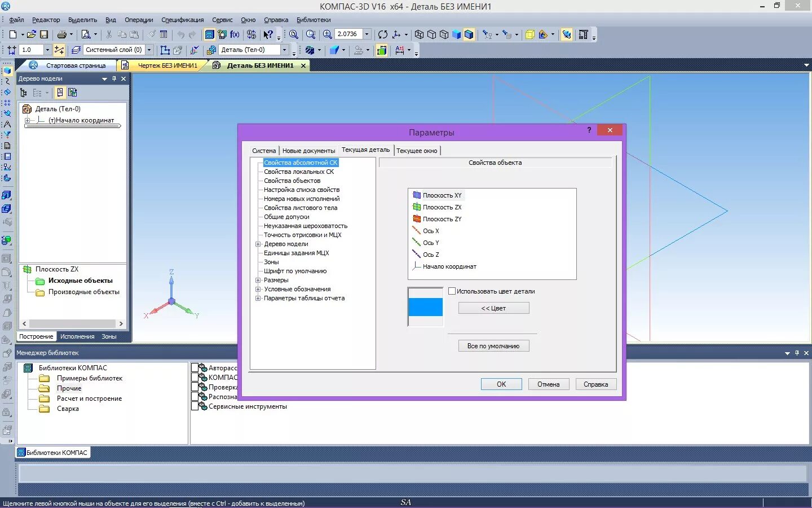This screenshot has height=508, width=812.
Task: Expand the Размеры settings node
Action: (x=258, y=280)
